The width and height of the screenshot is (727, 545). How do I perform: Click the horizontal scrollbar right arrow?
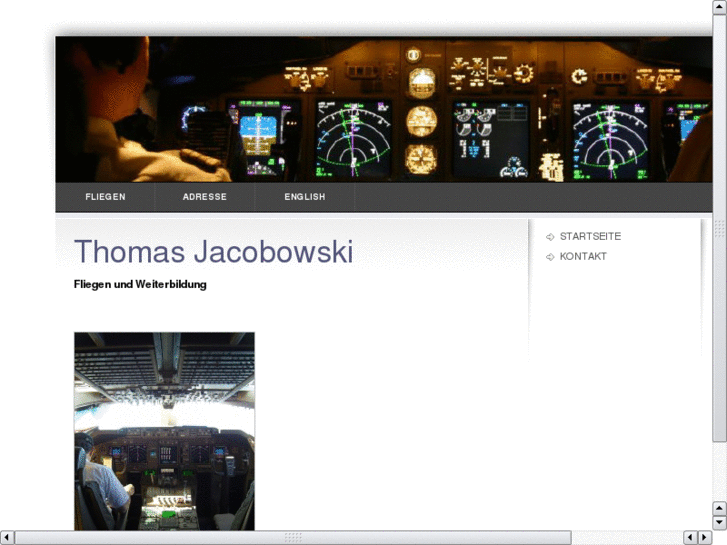(x=704, y=538)
